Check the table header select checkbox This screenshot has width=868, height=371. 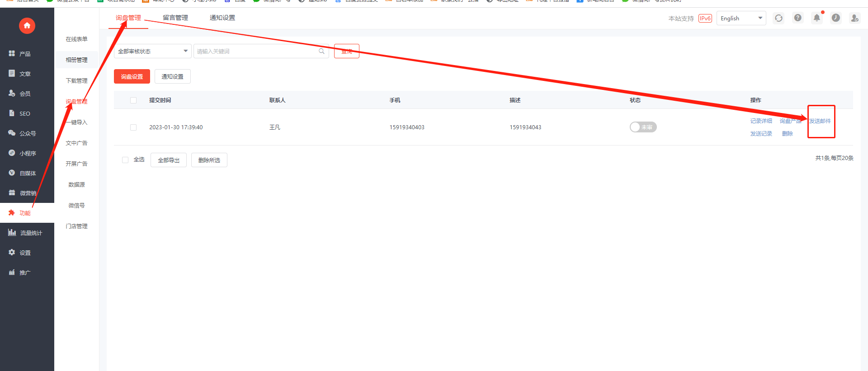pos(133,100)
